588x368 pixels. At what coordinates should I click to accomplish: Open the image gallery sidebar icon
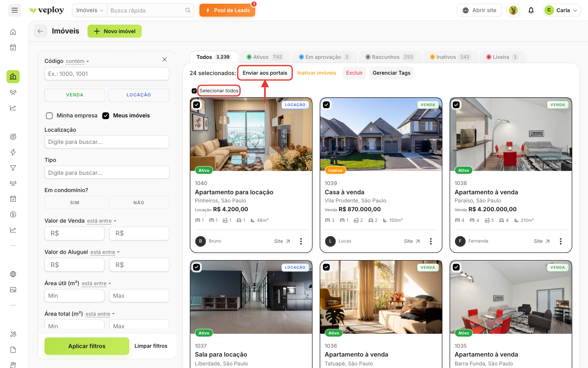(x=13, y=290)
